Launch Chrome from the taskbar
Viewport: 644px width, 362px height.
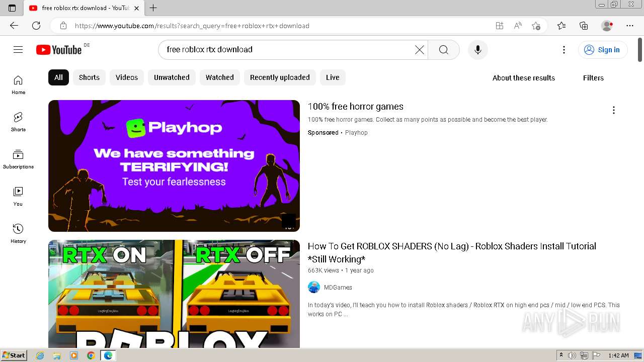coord(91,355)
